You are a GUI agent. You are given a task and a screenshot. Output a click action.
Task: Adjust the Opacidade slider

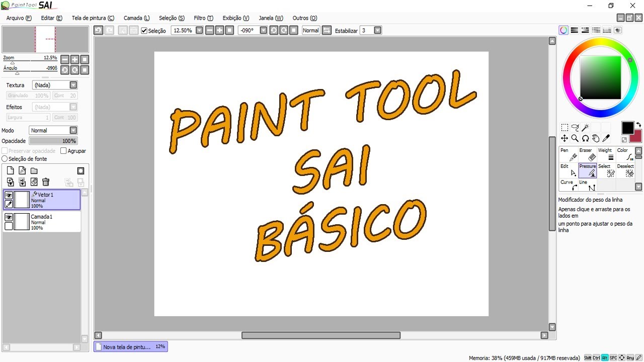point(53,141)
